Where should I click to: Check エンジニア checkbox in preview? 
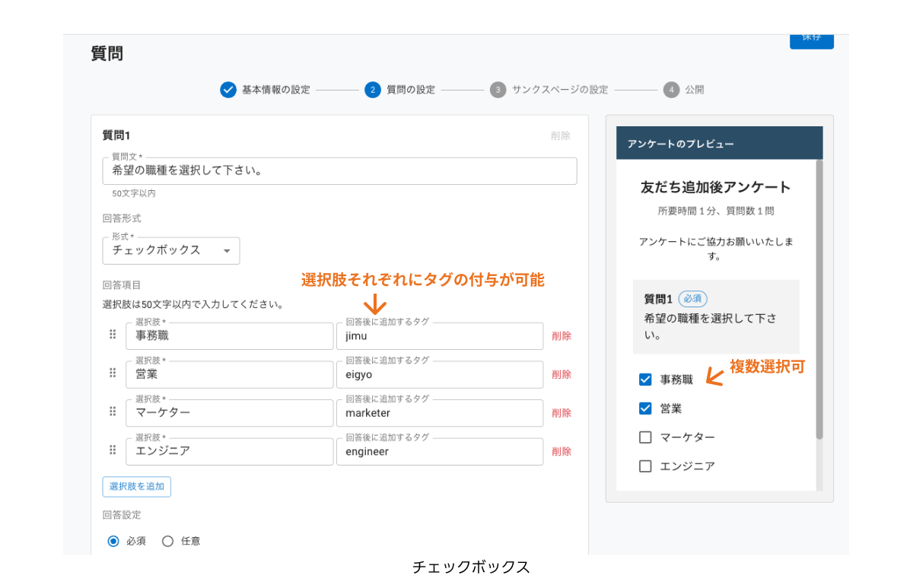click(x=645, y=466)
